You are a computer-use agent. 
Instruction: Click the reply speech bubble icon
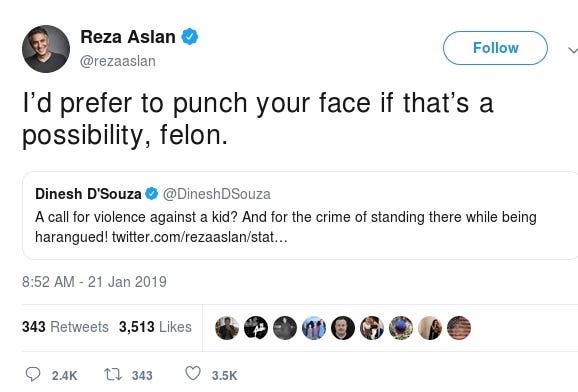click(x=33, y=374)
